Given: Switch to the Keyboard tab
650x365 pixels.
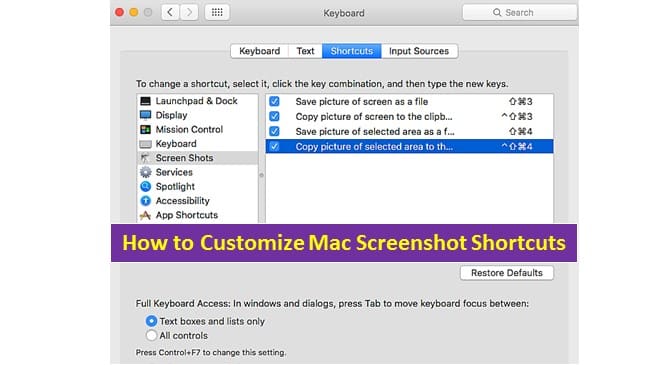Looking at the screenshot, I should tap(260, 51).
